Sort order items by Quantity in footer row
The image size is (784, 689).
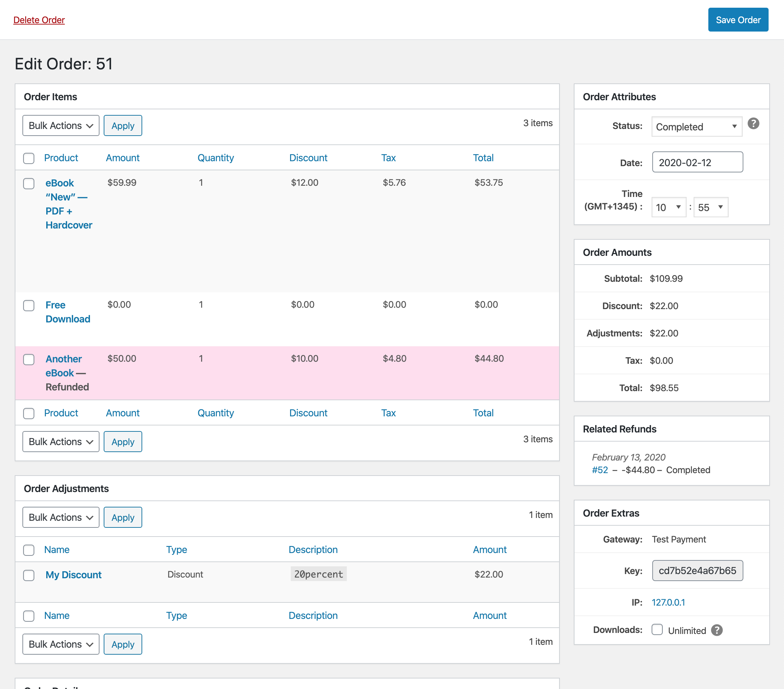[x=215, y=413]
